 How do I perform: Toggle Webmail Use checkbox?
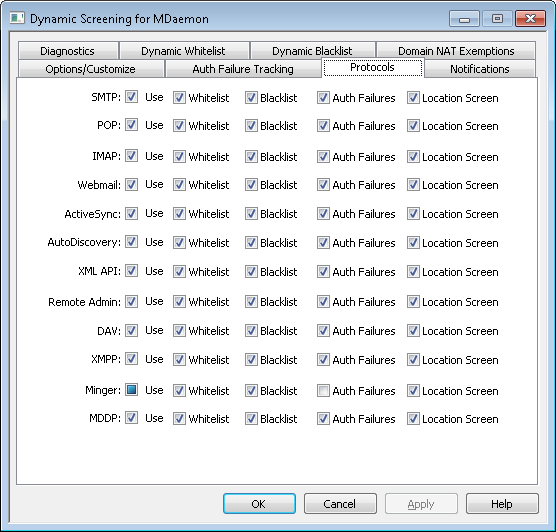tap(132, 184)
